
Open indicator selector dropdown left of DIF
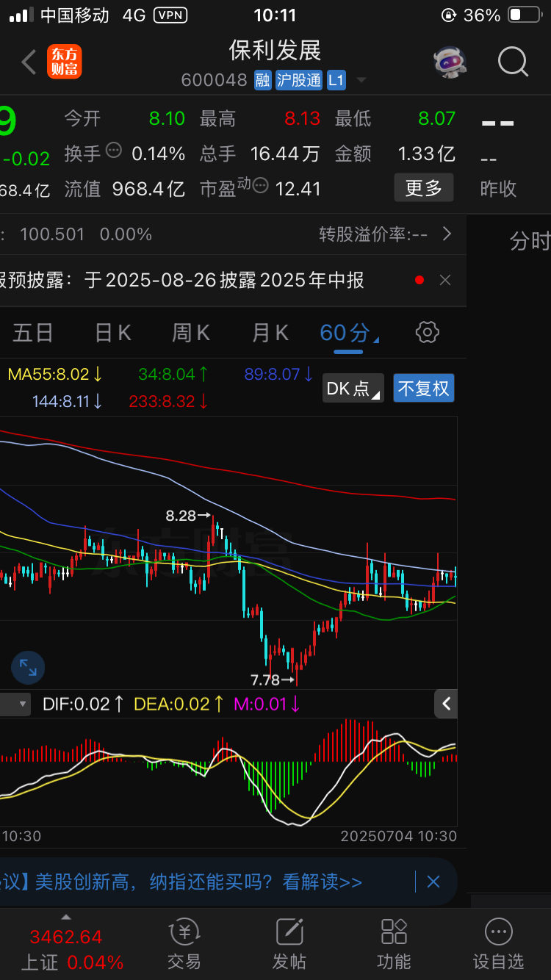pyautogui.click(x=15, y=704)
